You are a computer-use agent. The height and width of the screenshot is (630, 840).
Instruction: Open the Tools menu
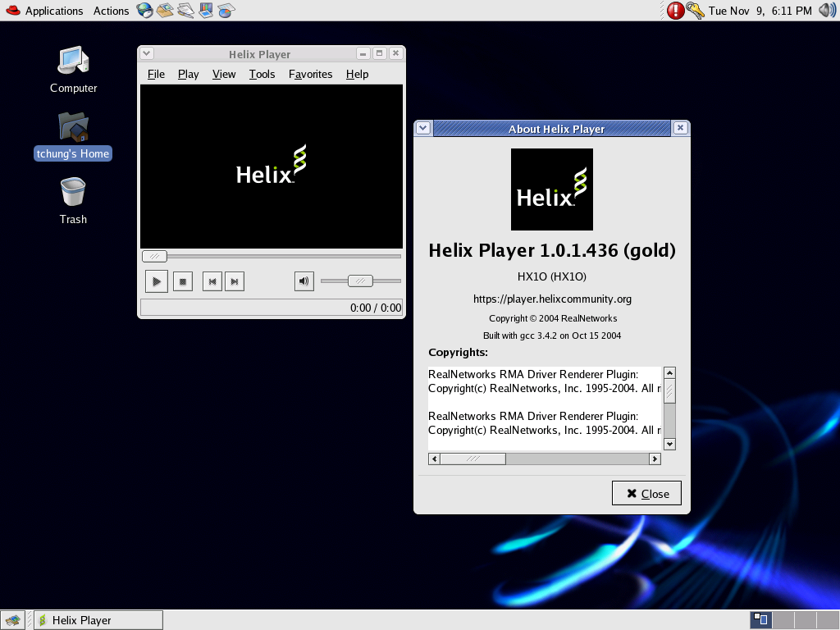(x=262, y=74)
